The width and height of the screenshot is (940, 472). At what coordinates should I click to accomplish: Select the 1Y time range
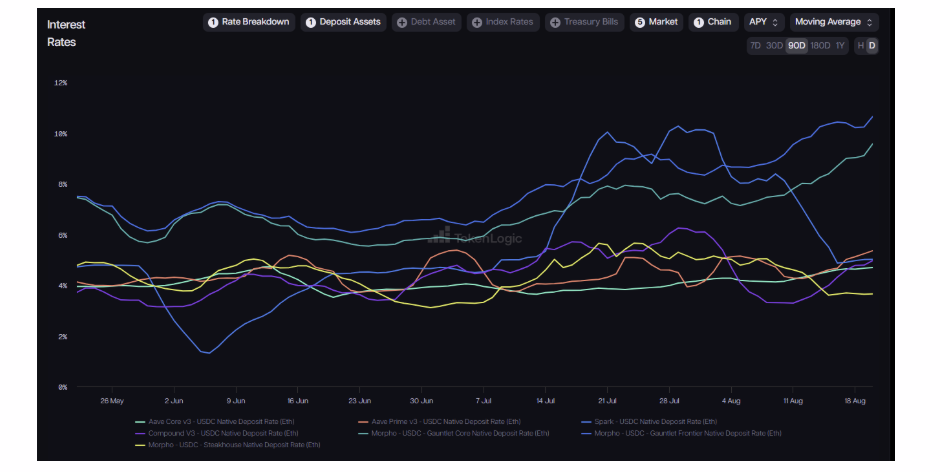point(840,46)
